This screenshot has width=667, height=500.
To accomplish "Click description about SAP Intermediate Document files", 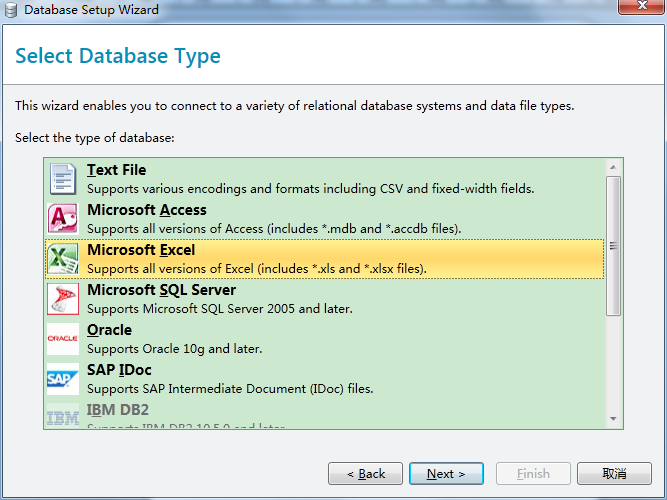I will [230, 389].
